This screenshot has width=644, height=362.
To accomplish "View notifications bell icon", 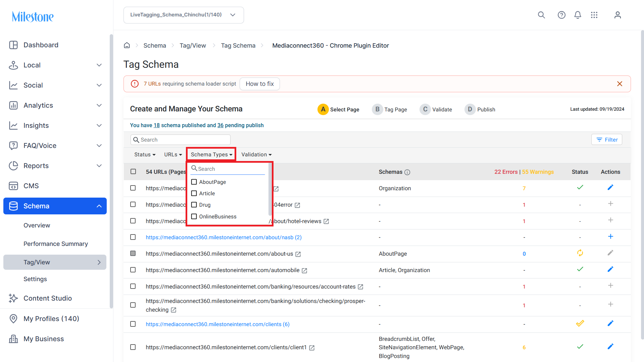I will (x=578, y=15).
